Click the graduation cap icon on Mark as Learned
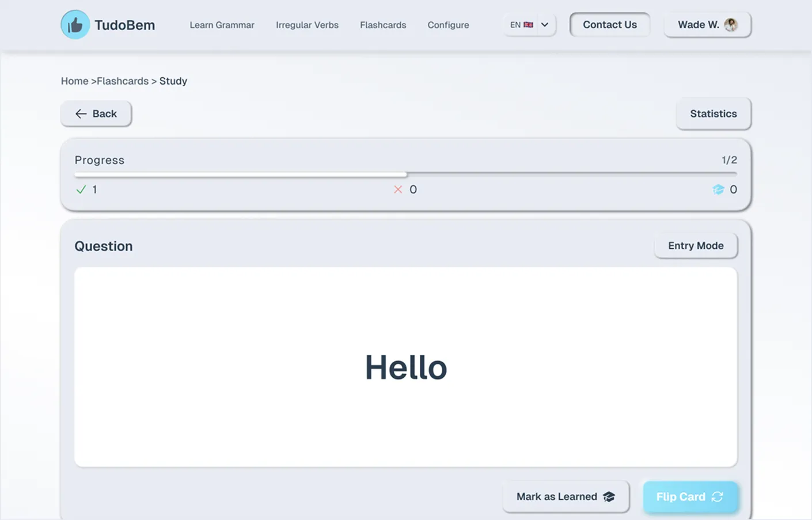Viewport: 812px width, 520px height. [x=609, y=496]
